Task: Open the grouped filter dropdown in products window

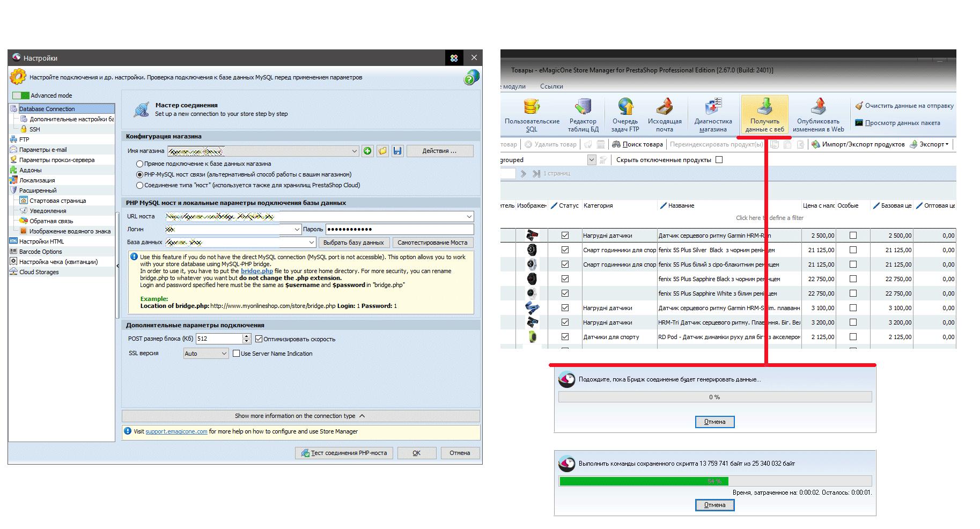Action: (592, 160)
